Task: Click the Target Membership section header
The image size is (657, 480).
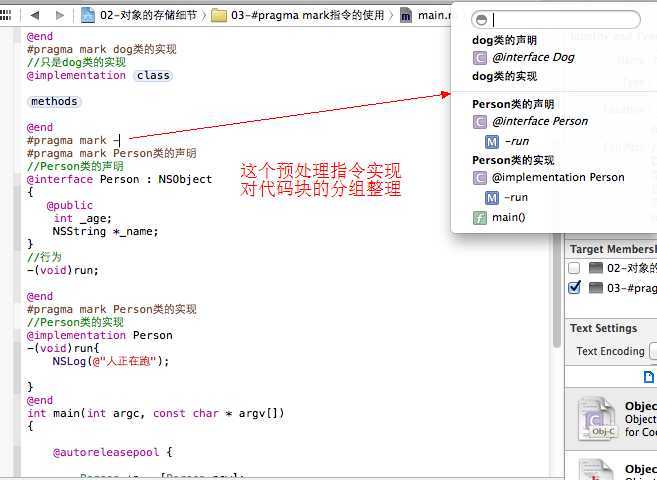Action: (x=613, y=249)
